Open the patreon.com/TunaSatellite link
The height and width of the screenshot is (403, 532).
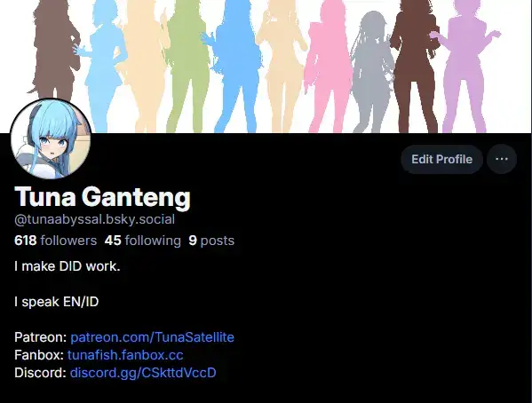[152, 337]
